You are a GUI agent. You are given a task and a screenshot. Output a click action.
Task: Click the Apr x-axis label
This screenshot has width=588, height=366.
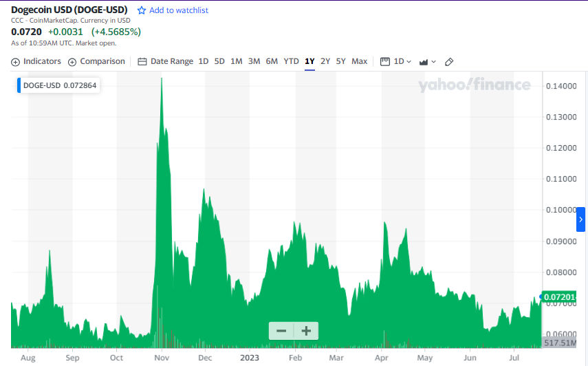(382, 358)
